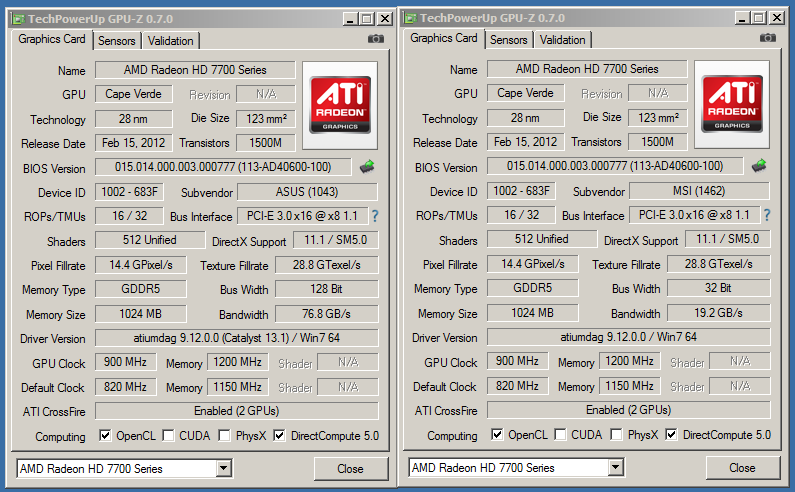Switch to Validation tab in left window

click(170, 41)
